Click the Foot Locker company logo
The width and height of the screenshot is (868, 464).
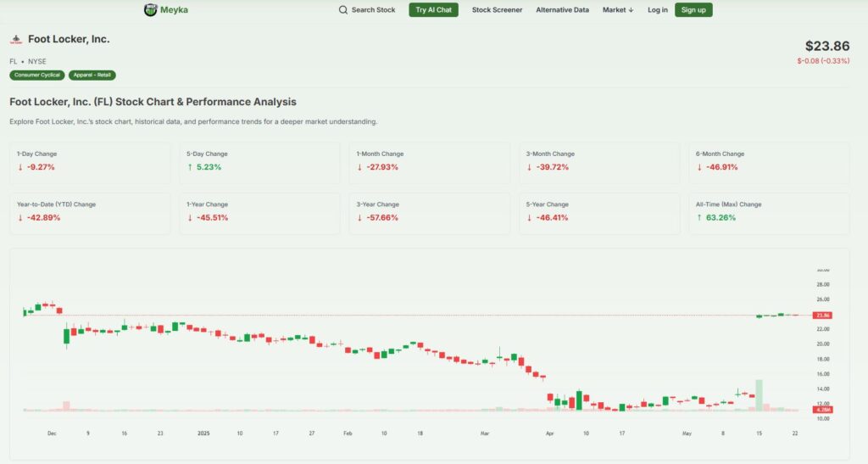(x=16, y=40)
